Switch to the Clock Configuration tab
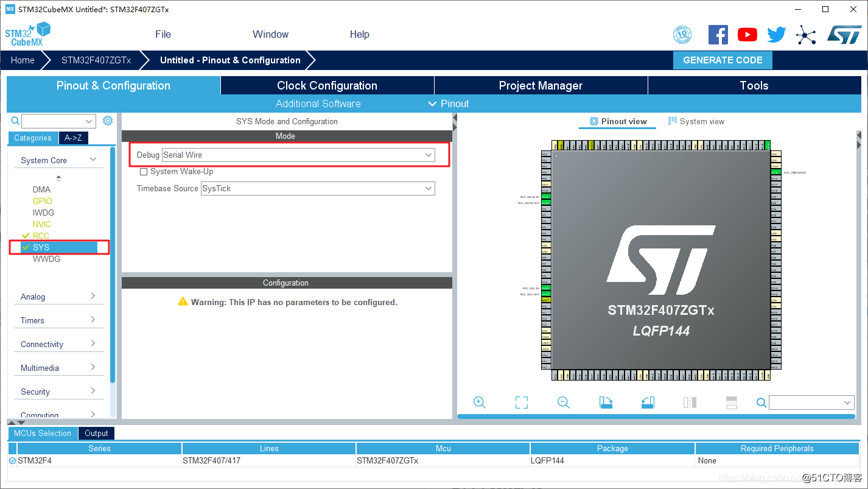868x489 pixels. (x=327, y=86)
